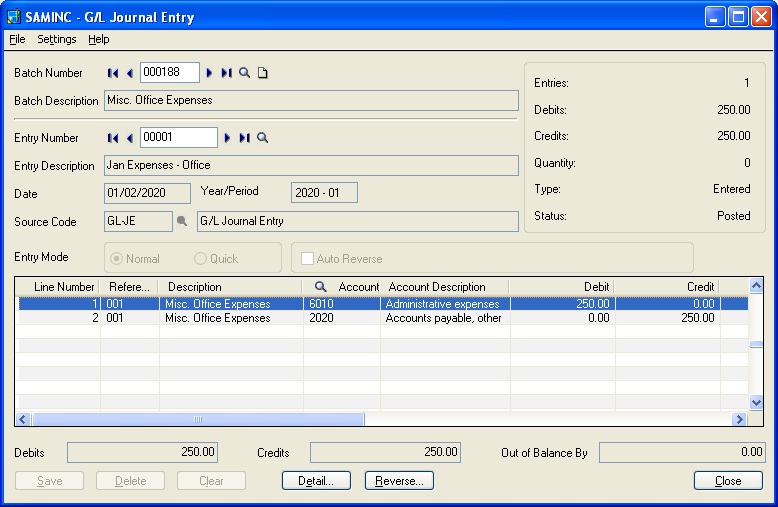Click the Debits total field
Screen dimensions: 778x507
142,452
